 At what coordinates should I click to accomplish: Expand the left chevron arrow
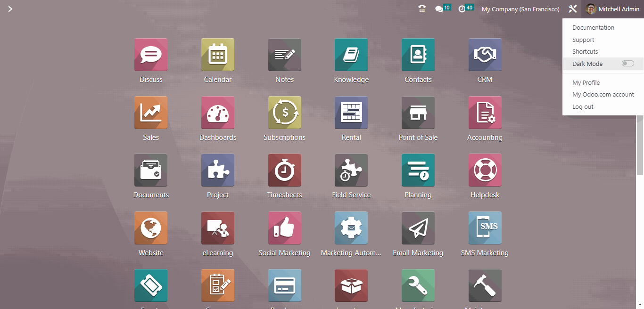10,9
